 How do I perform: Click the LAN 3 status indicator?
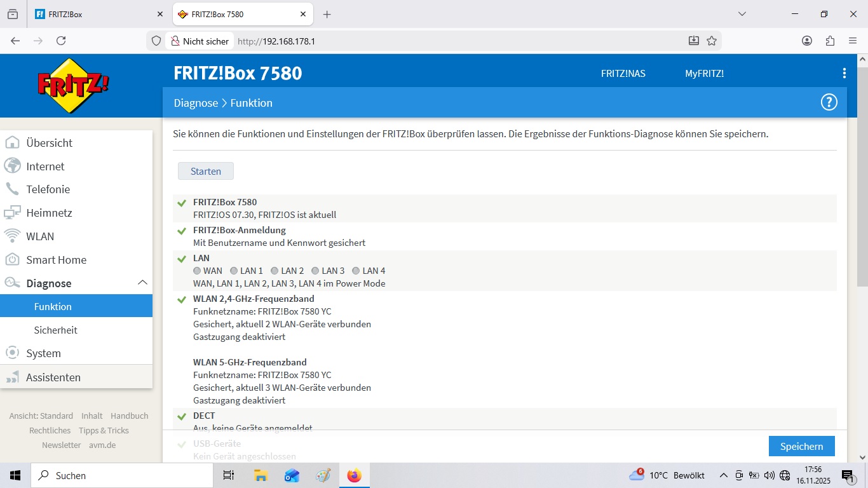pyautogui.click(x=315, y=271)
